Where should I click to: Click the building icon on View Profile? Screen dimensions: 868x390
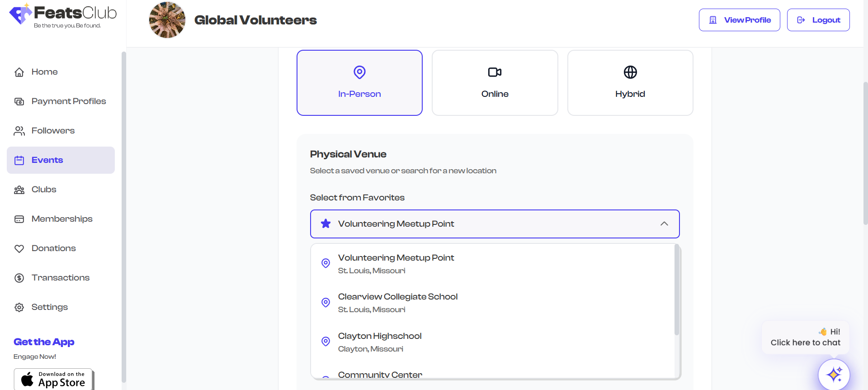coord(713,20)
